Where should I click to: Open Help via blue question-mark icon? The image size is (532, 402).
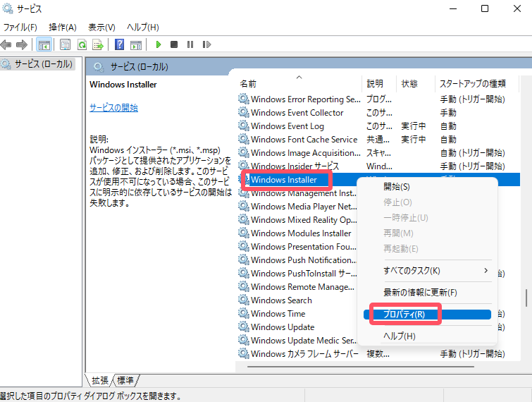pos(119,44)
